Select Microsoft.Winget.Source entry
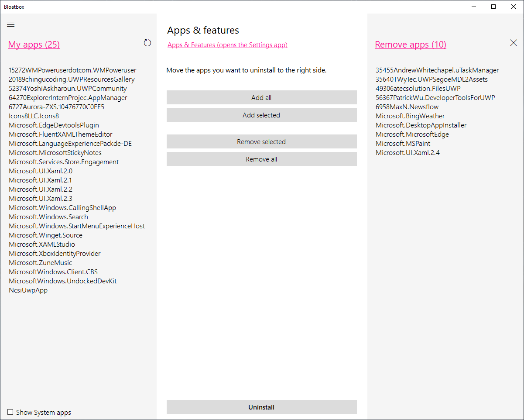The image size is (524, 420). (45, 235)
